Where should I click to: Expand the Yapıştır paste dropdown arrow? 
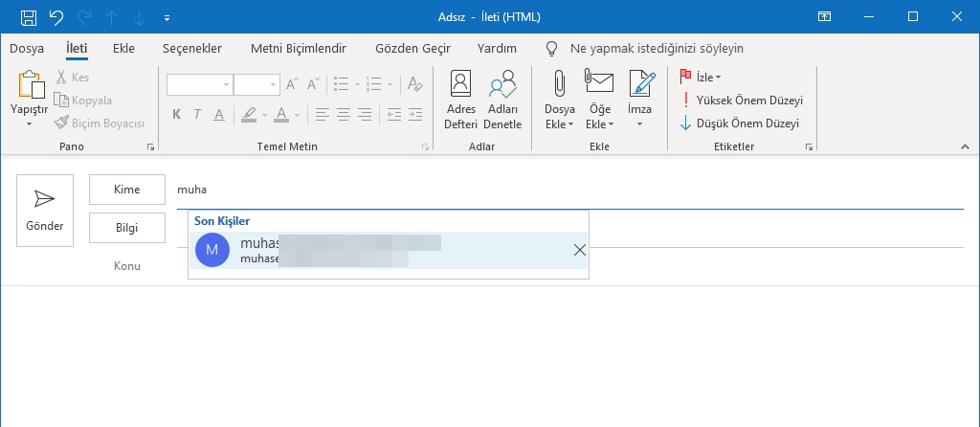[29, 124]
